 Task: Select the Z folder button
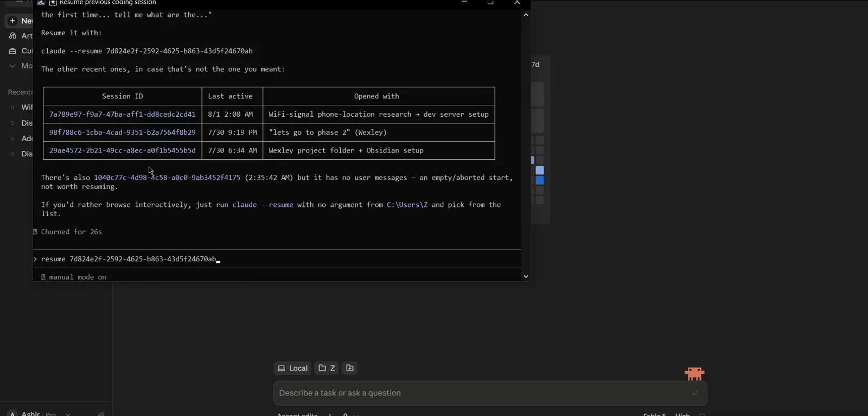(x=327, y=368)
